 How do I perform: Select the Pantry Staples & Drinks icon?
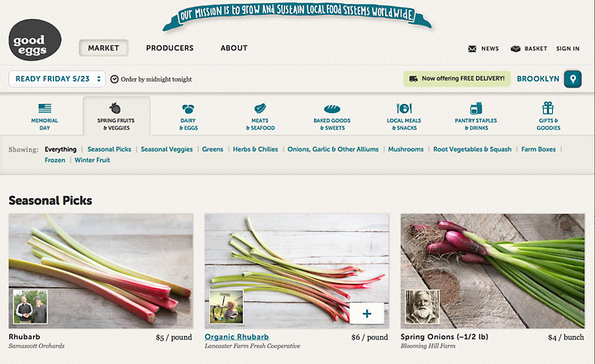pyautogui.click(x=476, y=108)
